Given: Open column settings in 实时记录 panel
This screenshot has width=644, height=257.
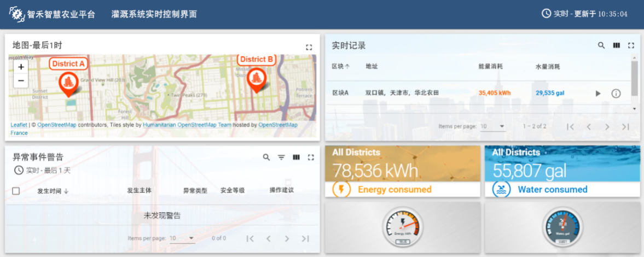Looking at the screenshot, I should (x=616, y=46).
